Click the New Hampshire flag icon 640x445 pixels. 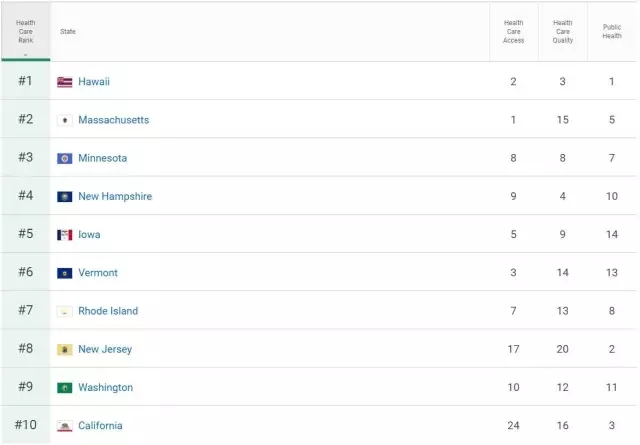click(65, 197)
